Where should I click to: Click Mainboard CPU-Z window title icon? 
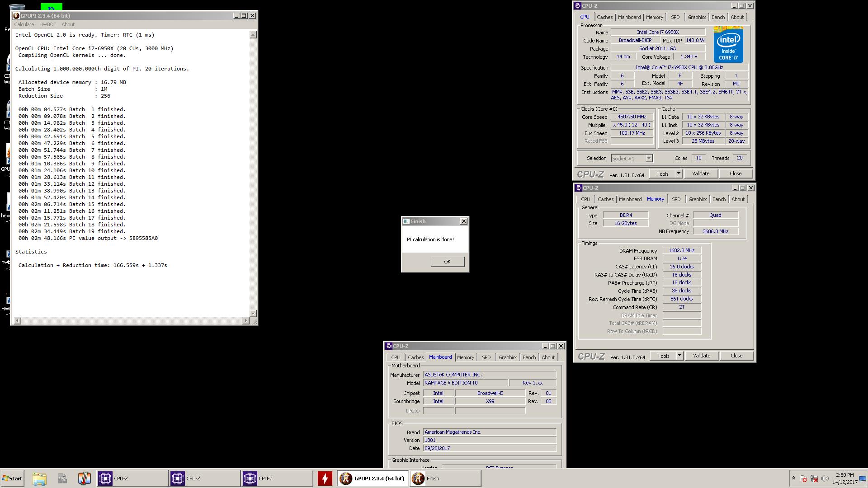[x=388, y=346]
